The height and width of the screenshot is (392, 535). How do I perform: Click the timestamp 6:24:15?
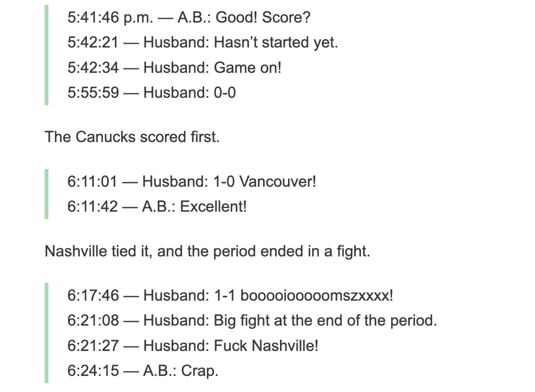click(x=93, y=371)
